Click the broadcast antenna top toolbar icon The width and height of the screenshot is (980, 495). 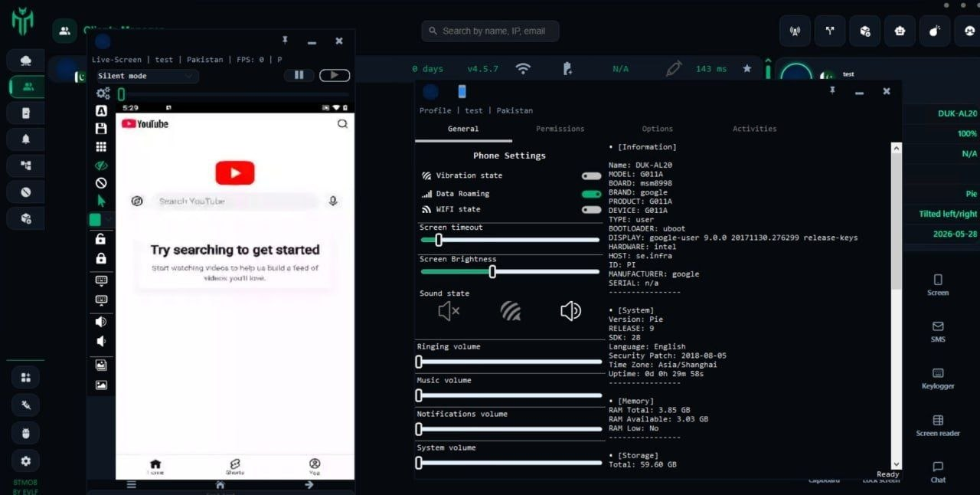tap(795, 31)
